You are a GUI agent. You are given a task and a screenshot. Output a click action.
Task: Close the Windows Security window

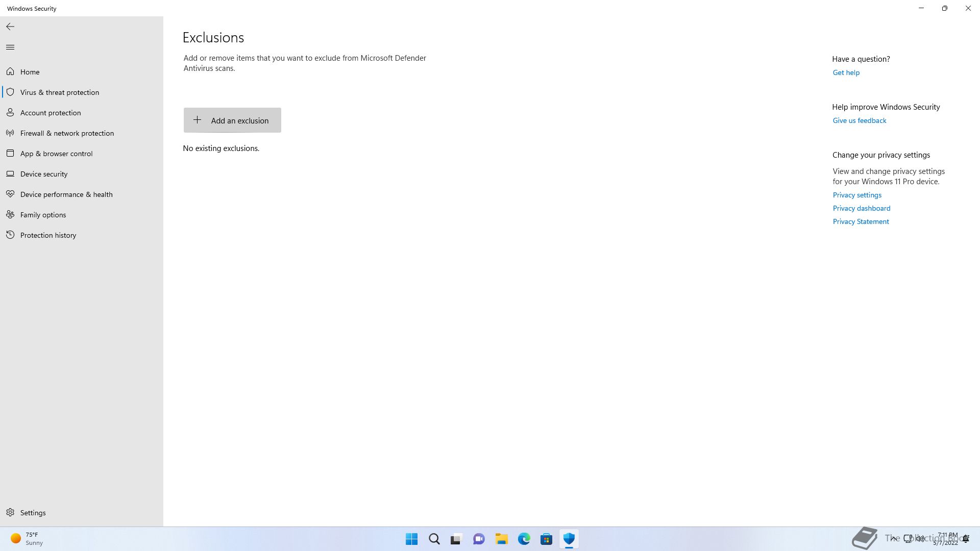(x=968, y=8)
